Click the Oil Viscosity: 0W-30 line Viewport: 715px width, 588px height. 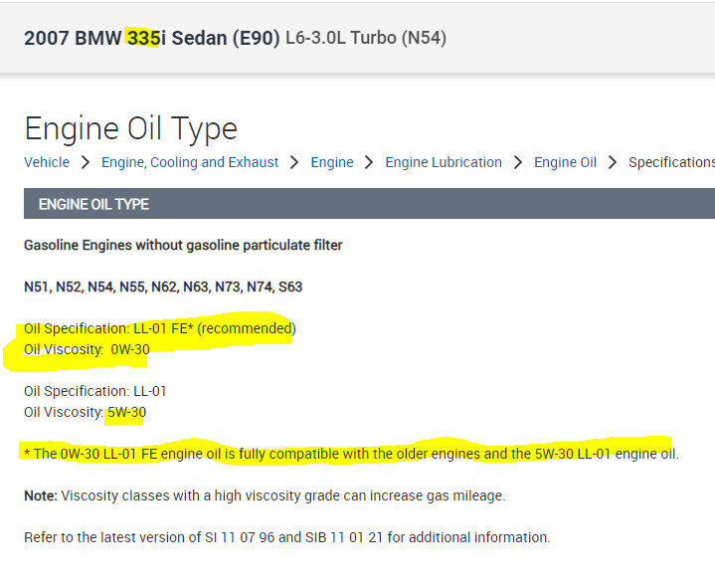coord(87,349)
